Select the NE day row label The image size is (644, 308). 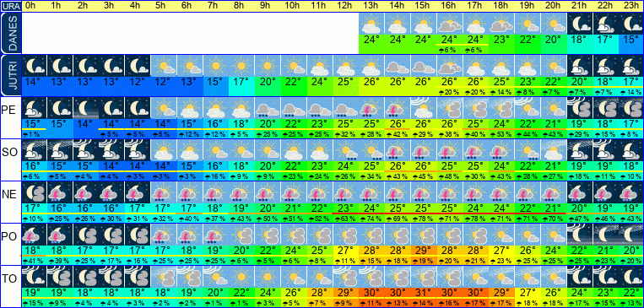pyautogui.click(x=11, y=194)
